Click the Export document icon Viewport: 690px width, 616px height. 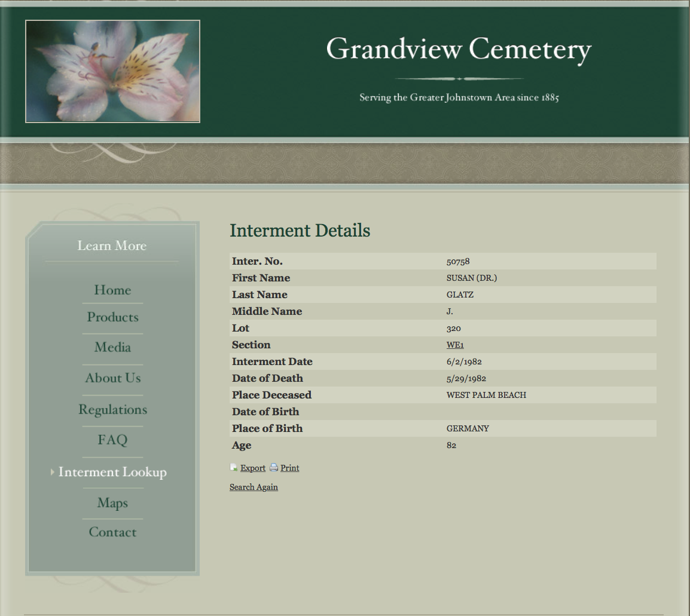(234, 468)
